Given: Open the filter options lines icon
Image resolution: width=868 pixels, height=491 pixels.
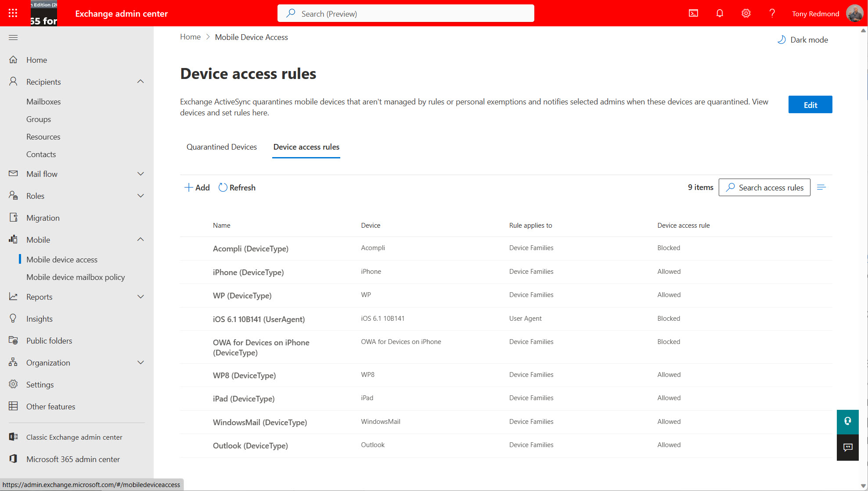Looking at the screenshot, I should 821,187.
